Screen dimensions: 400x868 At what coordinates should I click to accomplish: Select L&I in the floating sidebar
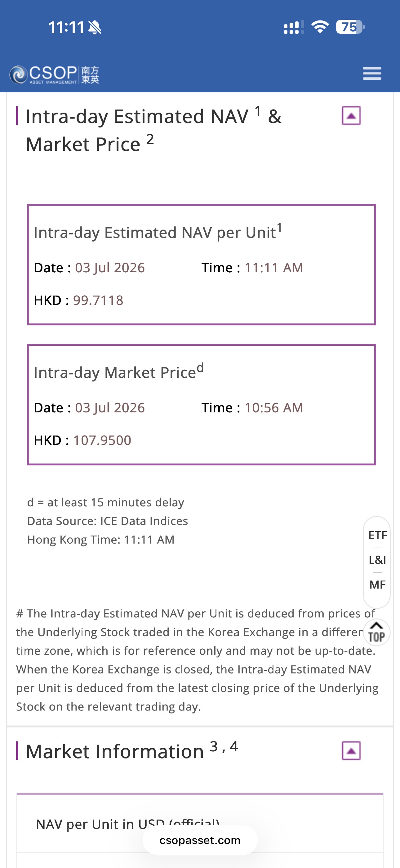pos(377,560)
